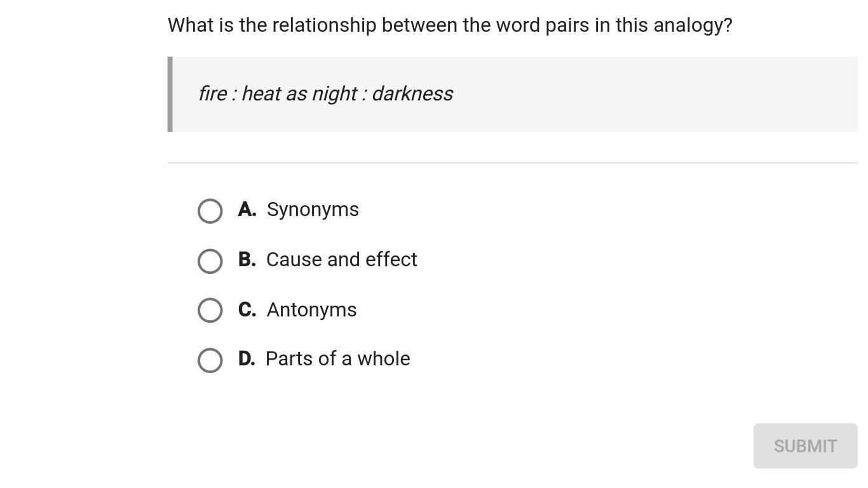Click the SUBMIT button
The height and width of the screenshot is (488, 868).
[x=805, y=446]
